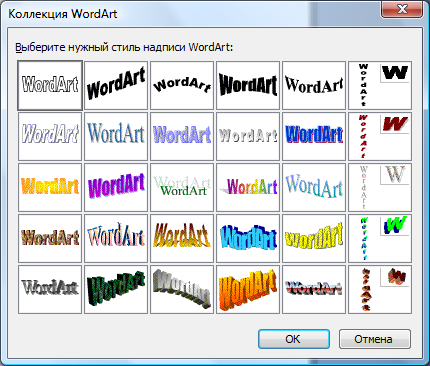This screenshot has width=430, height=366.
Task: Click the Отмена cancel button
Action: point(375,339)
